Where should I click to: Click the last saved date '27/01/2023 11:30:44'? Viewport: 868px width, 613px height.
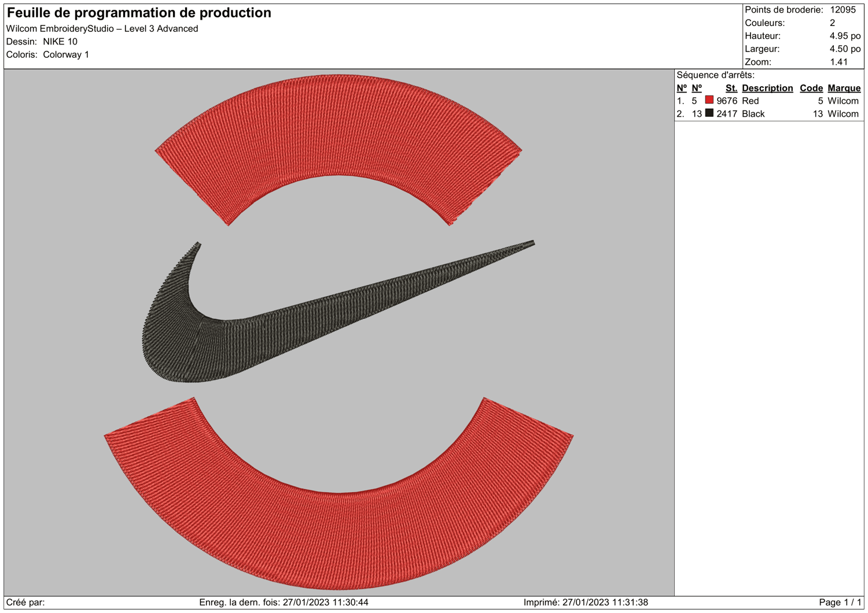(326, 603)
